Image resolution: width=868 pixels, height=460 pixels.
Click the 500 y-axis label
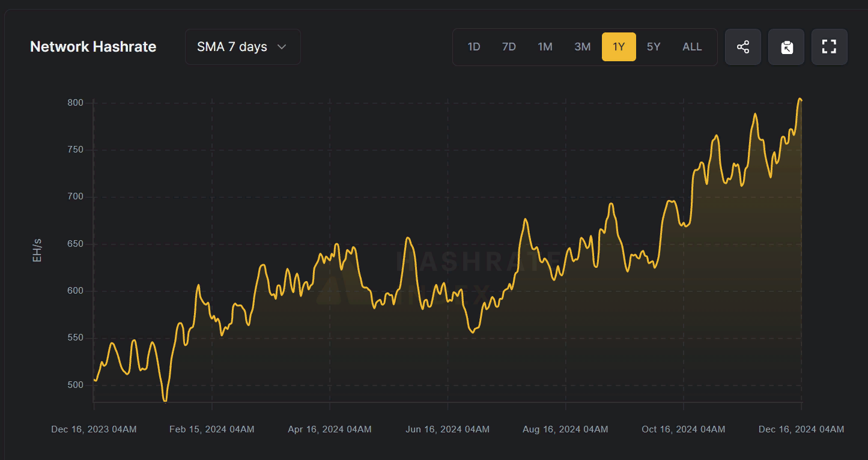pos(75,385)
